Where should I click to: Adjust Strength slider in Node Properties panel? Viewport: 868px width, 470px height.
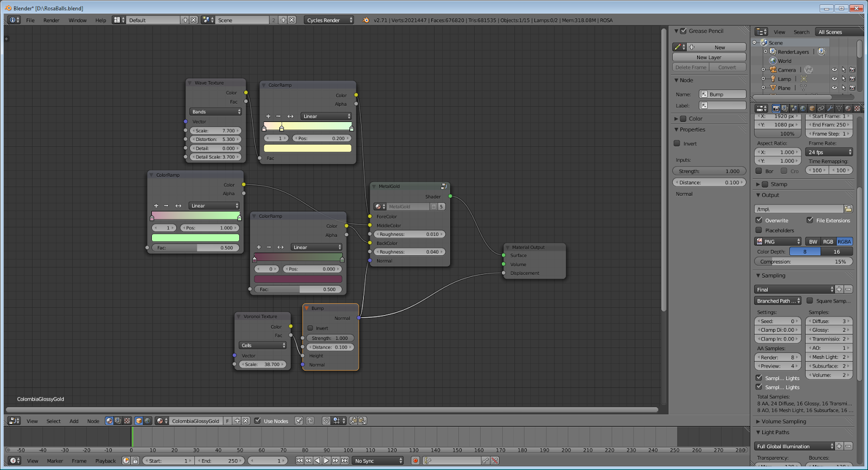coord(709,171)
